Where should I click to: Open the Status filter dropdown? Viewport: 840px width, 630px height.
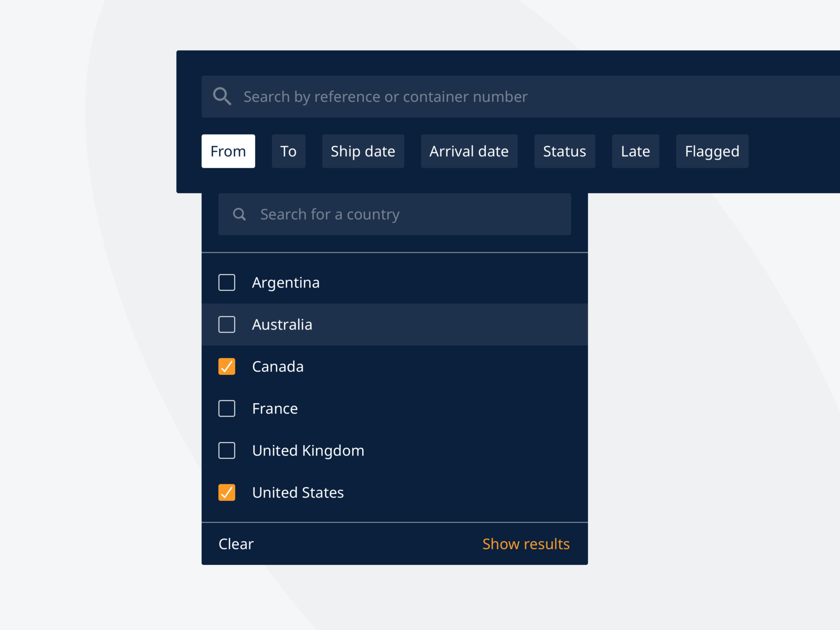coord(564,151)
